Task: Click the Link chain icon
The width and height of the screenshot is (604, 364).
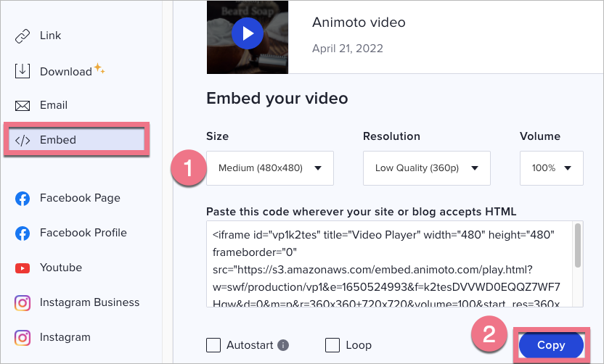Action: click(23, 36)
